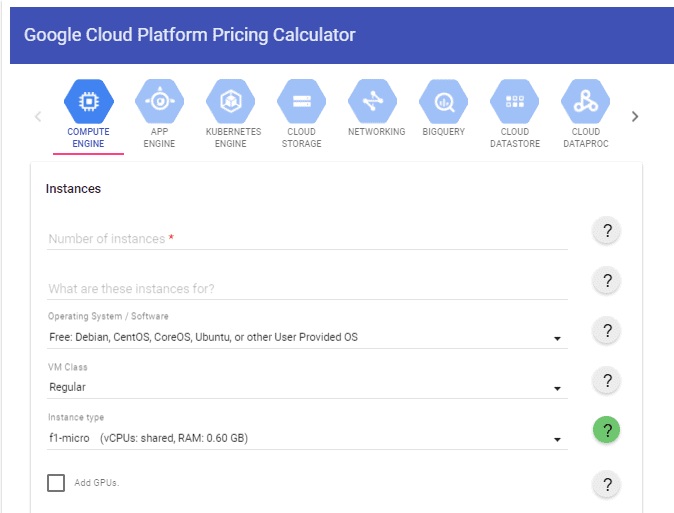The image size is (674, 513).
Task: Open the App Engine product icon
Action: tap(159, 101)
